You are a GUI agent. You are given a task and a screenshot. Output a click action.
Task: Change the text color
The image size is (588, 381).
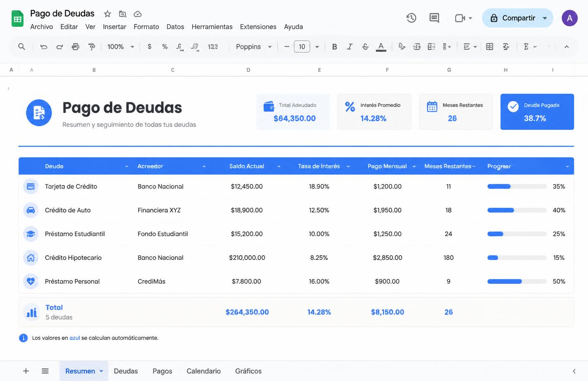[x=381, y=47]
